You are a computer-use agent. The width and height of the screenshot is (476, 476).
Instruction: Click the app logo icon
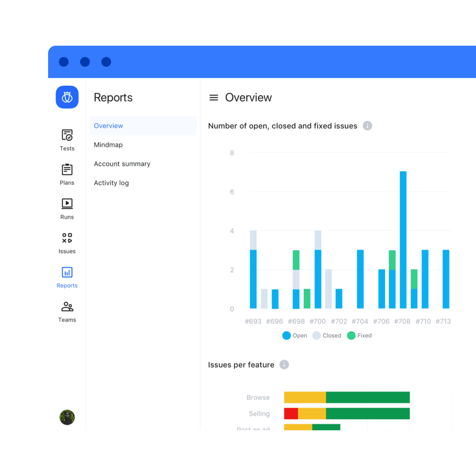(x=67, y=97)
